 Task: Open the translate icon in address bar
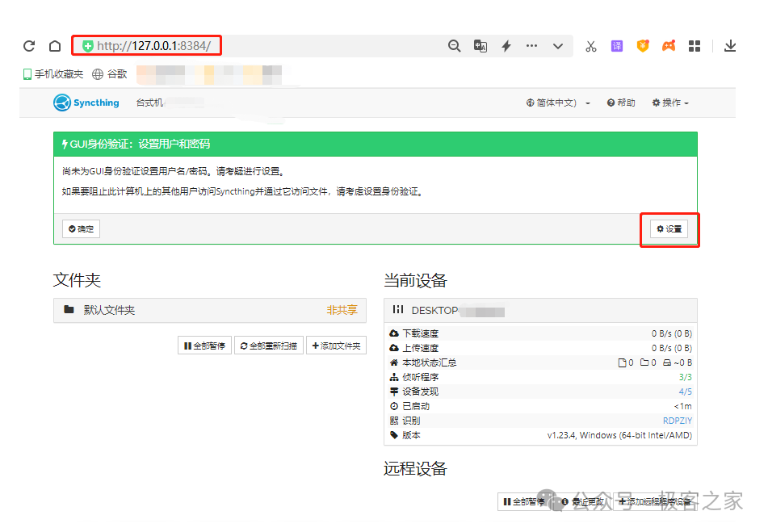(481, 46)
